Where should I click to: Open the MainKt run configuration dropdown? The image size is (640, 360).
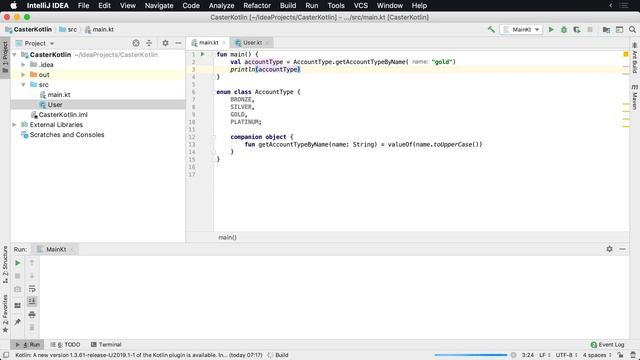pos(522,29)
